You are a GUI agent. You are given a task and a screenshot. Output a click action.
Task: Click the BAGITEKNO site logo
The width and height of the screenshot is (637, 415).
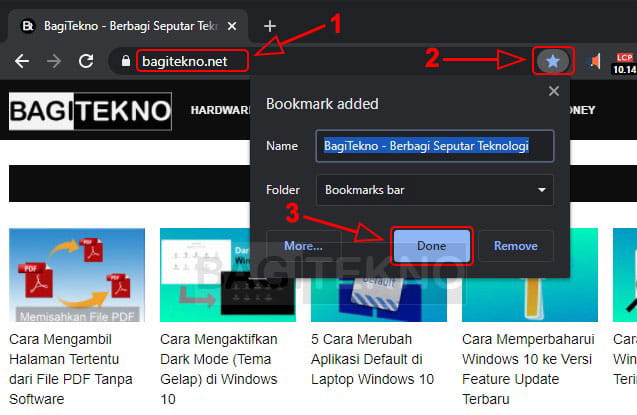pos(90,111)
